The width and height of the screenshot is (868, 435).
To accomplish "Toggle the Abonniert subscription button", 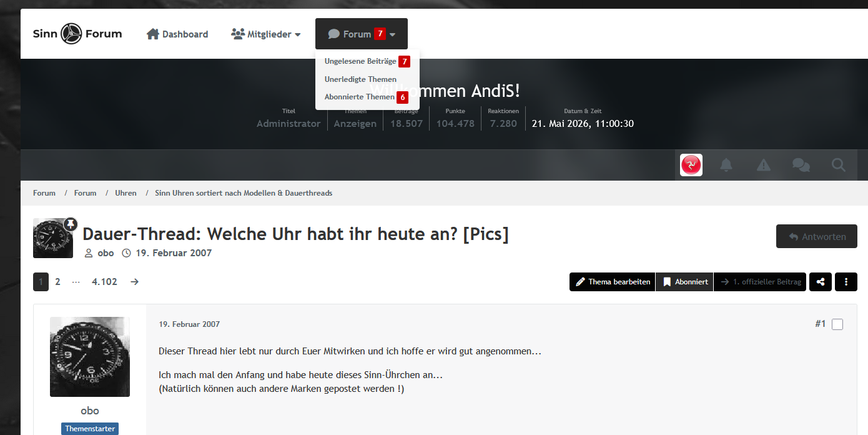I will [684, 282].
